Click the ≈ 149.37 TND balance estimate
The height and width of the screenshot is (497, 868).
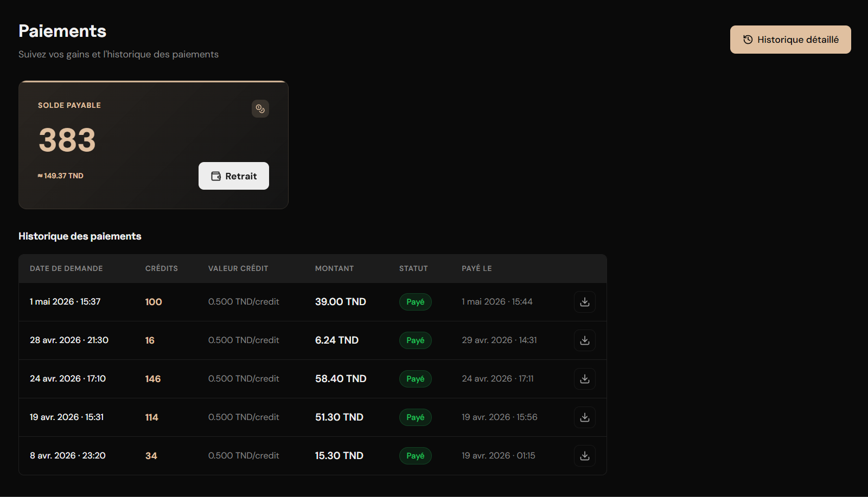click(60, 176)
